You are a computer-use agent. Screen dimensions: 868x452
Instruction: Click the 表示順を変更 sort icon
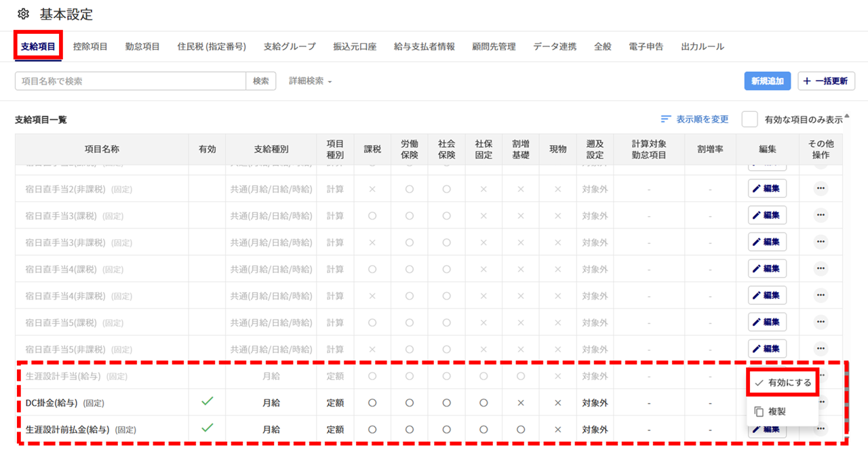[666, 119]
